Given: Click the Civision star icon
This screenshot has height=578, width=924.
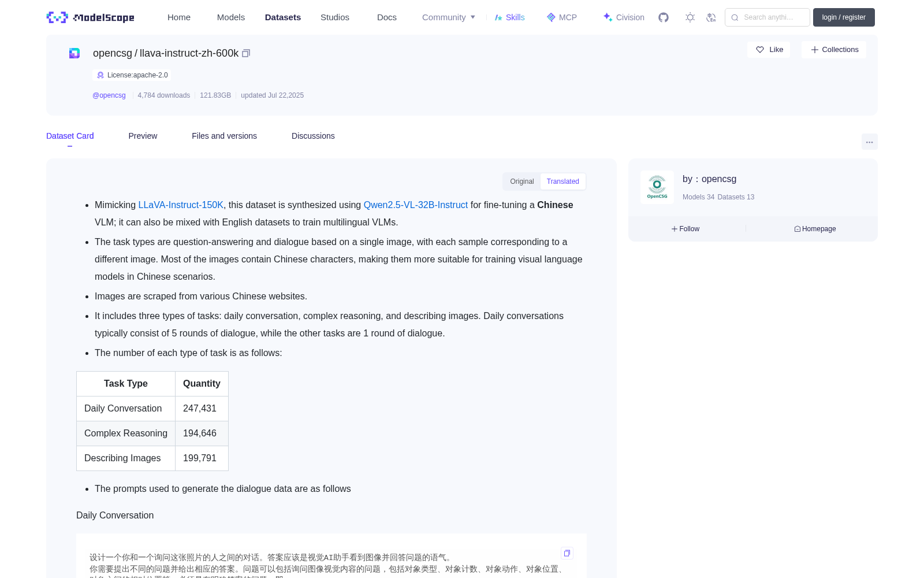Looking at the screenshot, I should (x=608, y=17).
